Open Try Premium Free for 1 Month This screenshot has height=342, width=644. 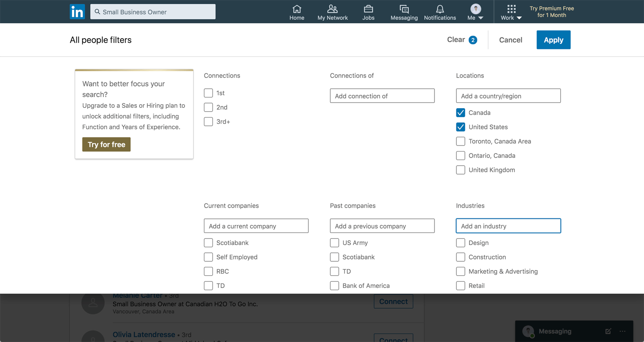(552, 12)
